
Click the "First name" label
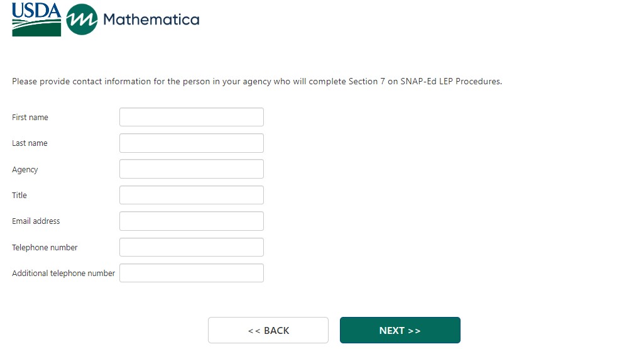point(30,118)
